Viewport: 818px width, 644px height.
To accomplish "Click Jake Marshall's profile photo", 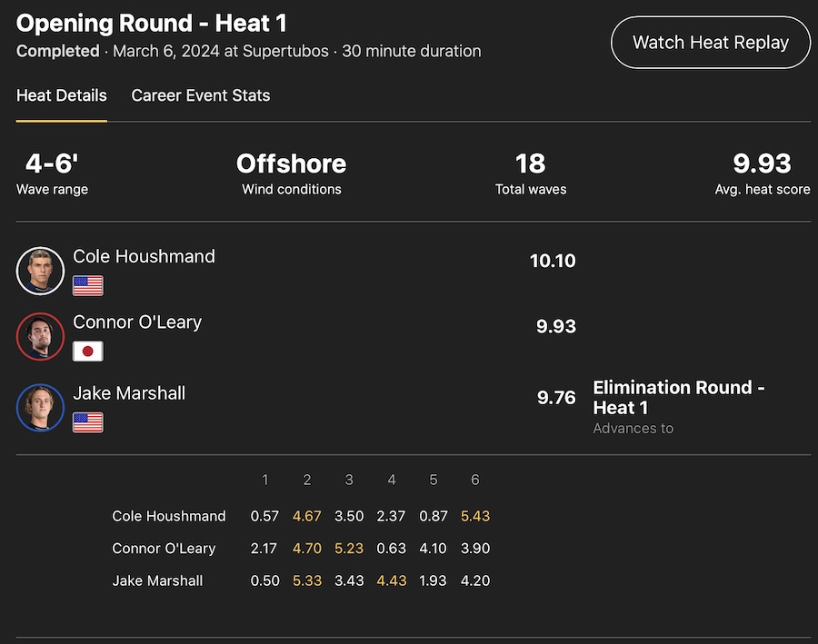I will click(x=40, y=408).
